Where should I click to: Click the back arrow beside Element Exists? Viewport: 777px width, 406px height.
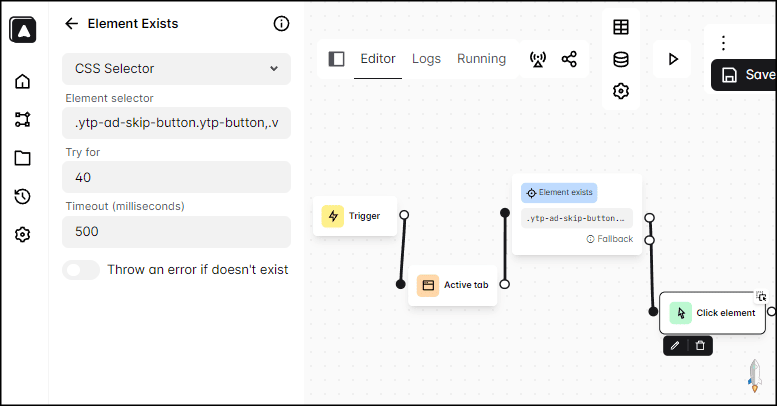tap(71, 23)
